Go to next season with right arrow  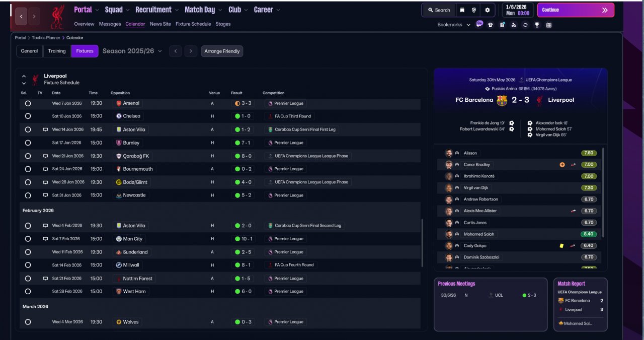click(190, 51)
